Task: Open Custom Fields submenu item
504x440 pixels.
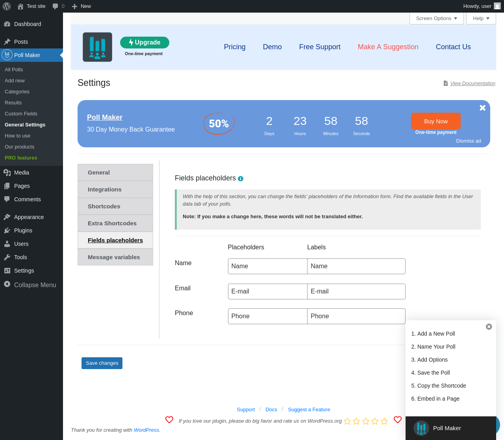Action: pos(31,113)
